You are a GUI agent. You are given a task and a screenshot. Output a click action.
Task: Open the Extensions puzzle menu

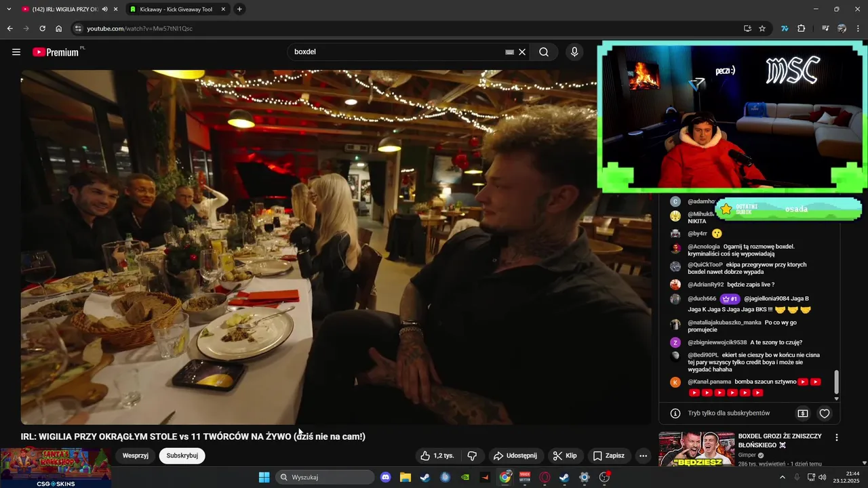coord(802,28)
